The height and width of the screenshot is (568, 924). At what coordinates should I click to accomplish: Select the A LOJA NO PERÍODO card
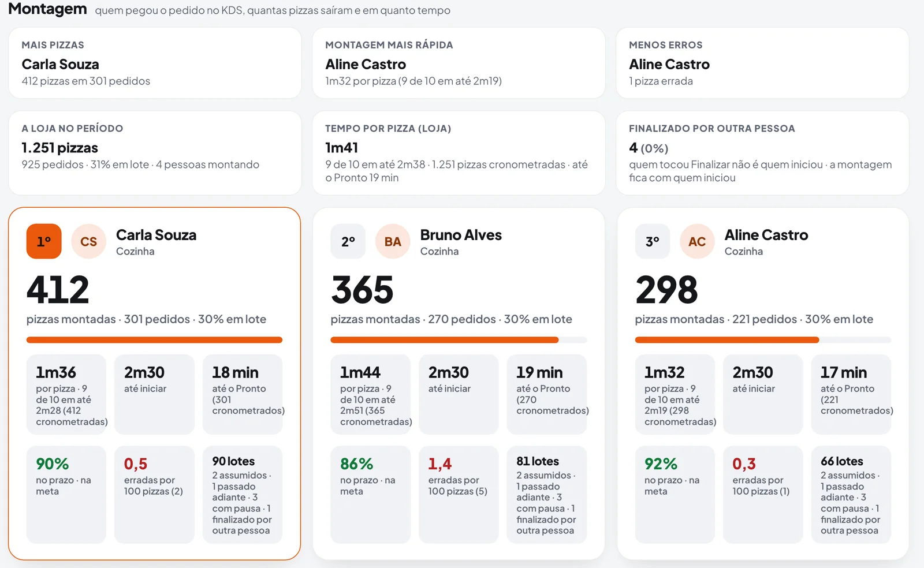click(155, 153)
